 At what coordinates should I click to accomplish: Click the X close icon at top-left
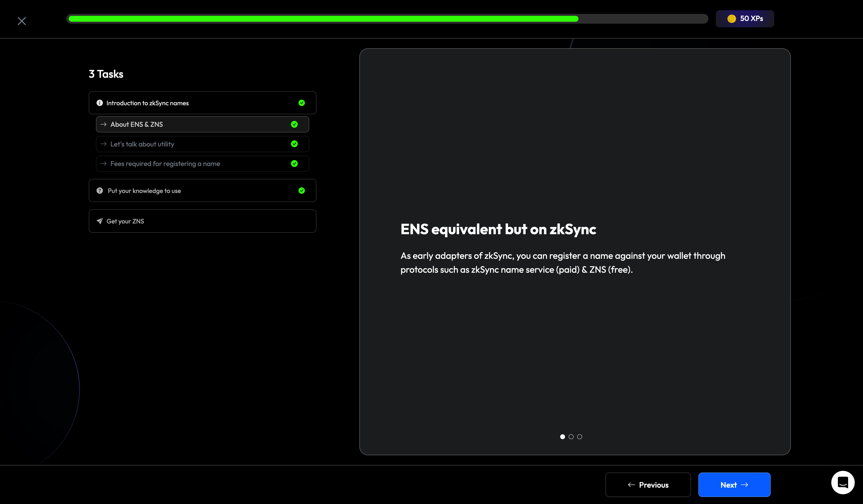tap(21, 21)
